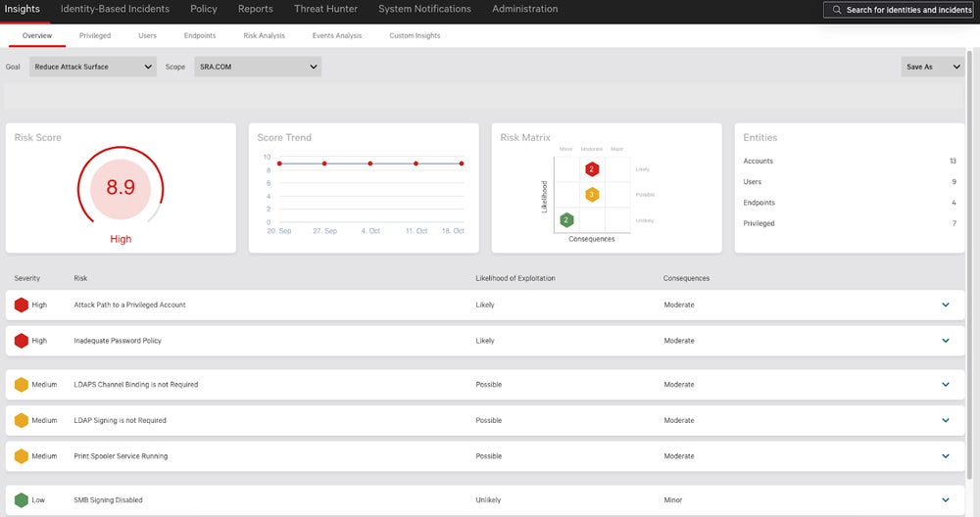Click Low severity icon for SMB Signing Disabled
Screen dimensions: 980x517
click(22, 500)
